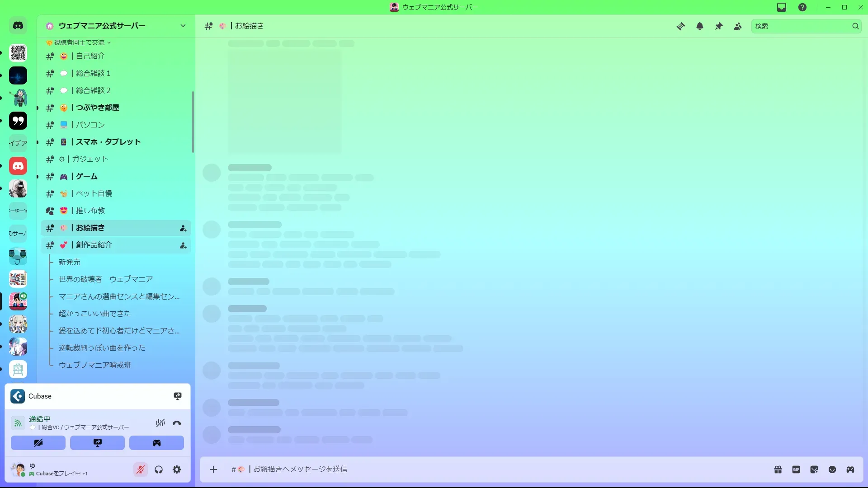Disconnect from the voice call
The height and width of the screenshot is (488, 868).
coord(177,423)
